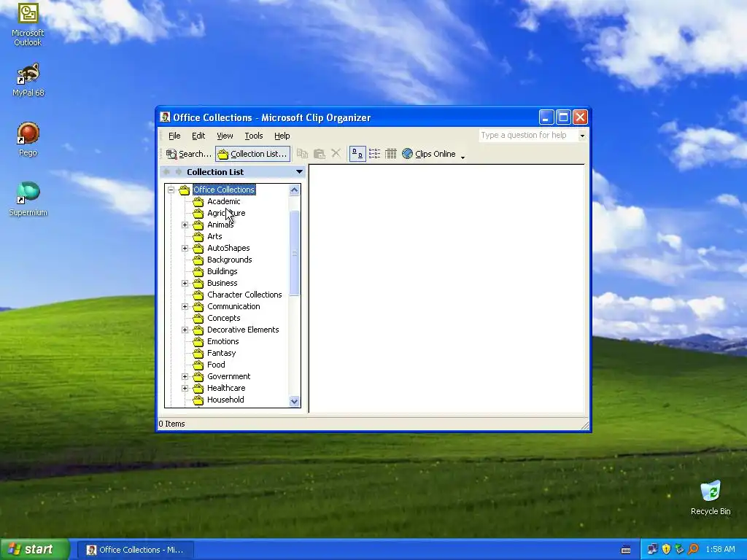Viewport: 747px width, 560px height.
Task: Select the MyPal 68 desktop shortcut
Action: pos(28,80)
